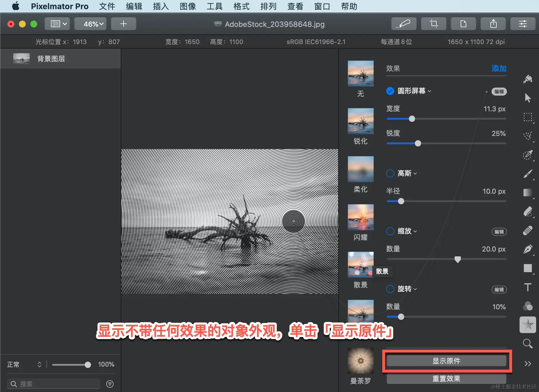This screenshot has height=392, width=539.
Task: Select the Style tool in the tools sidebar
Action: click(528, 79)
